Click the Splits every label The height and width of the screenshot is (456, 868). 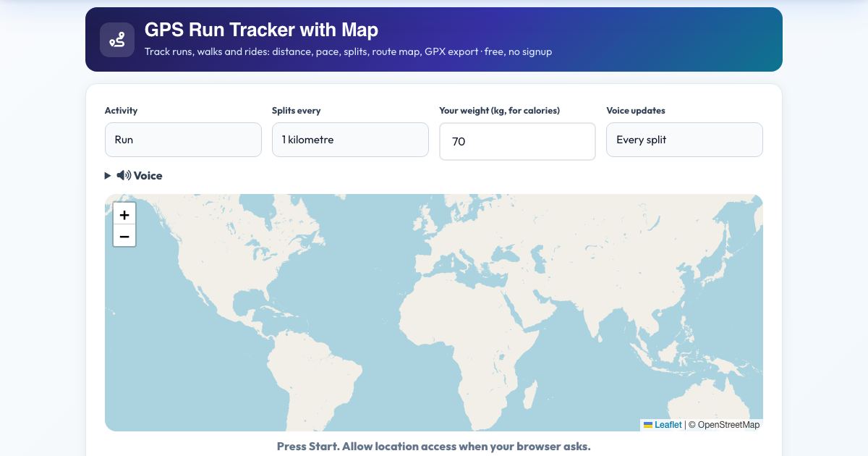(296, 111)
